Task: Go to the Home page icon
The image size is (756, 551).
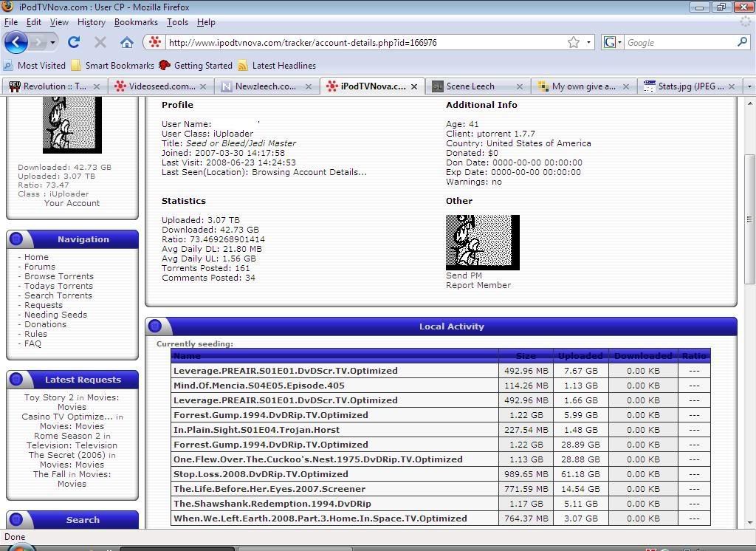Action: pyautogui.click(x=127, y=42)
